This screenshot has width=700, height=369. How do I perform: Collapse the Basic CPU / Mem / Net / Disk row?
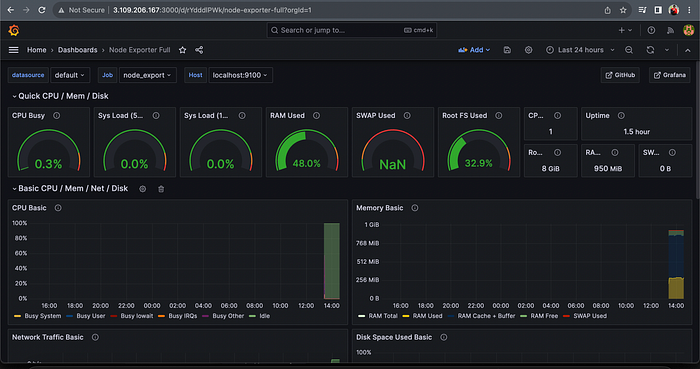[x=70, y=189]
